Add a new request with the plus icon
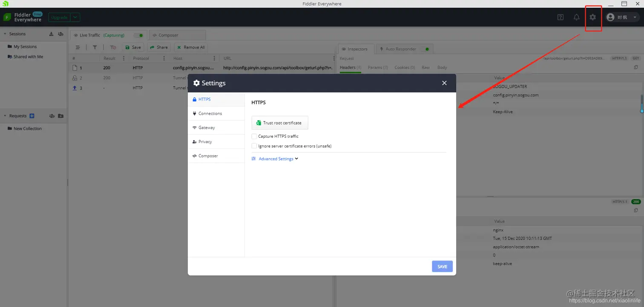The image size is (644, 307). tap(32, 116)
